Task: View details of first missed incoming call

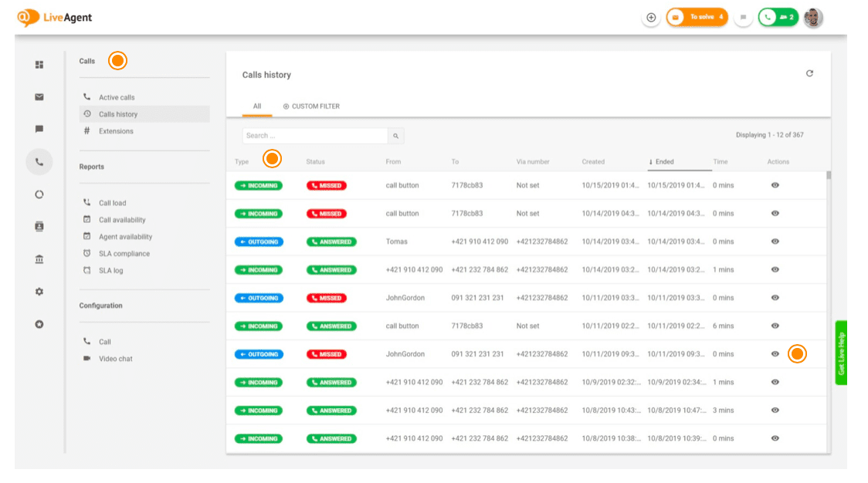Action: (775, 185)
